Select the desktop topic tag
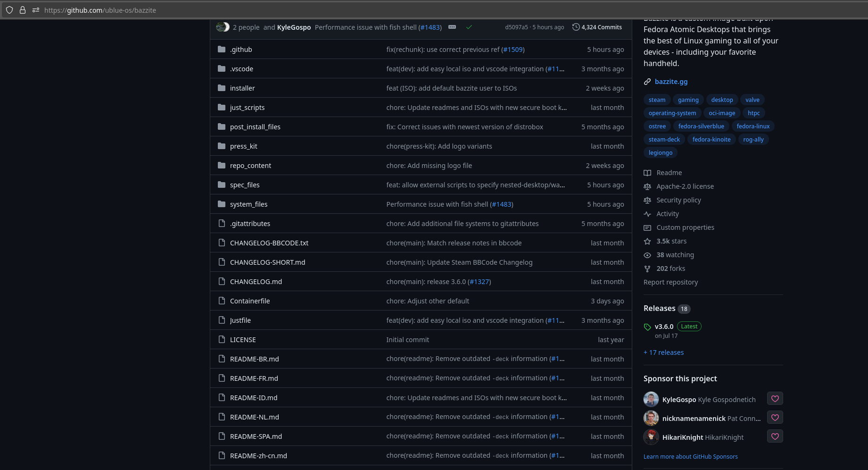868x470 pixels. 722,100
